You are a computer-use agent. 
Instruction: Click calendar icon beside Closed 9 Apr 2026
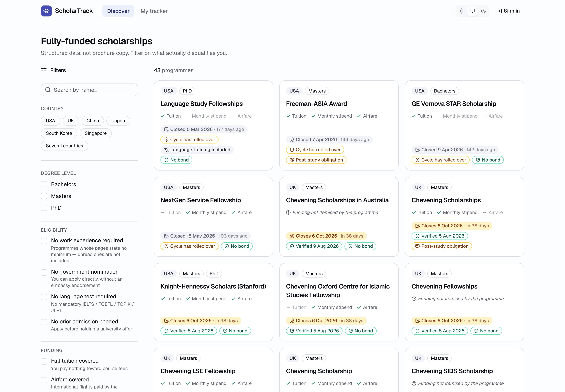click(x=417, y=150)
